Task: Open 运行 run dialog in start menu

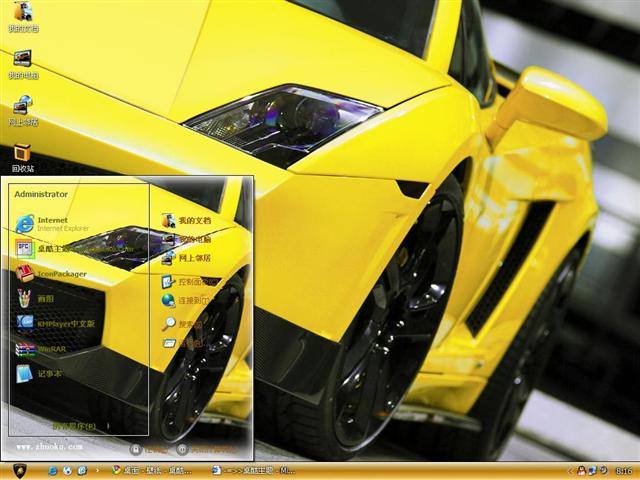Action: tap(183, 343)
